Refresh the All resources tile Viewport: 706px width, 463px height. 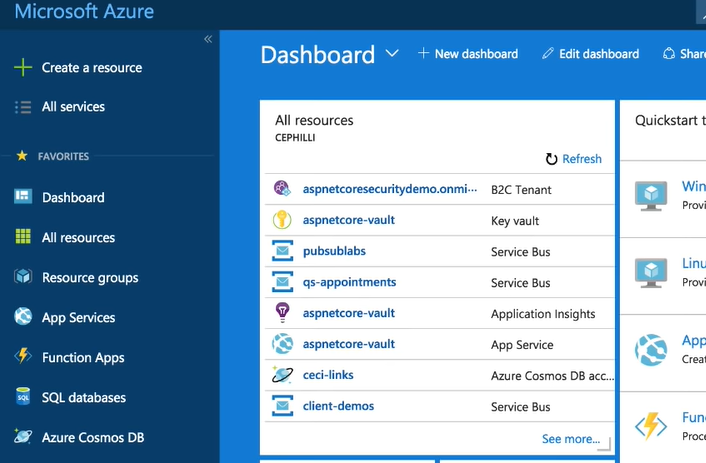(x=573, y=159)
